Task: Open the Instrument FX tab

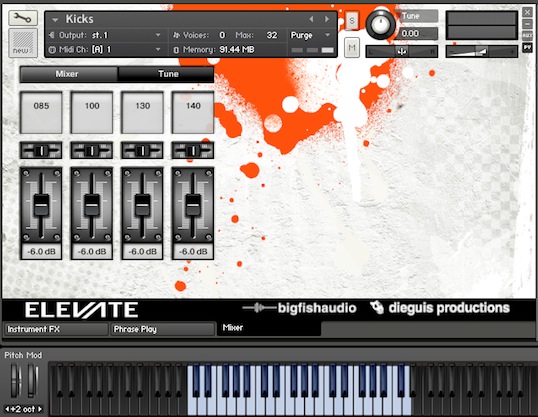Action: [x=56, y=329]
